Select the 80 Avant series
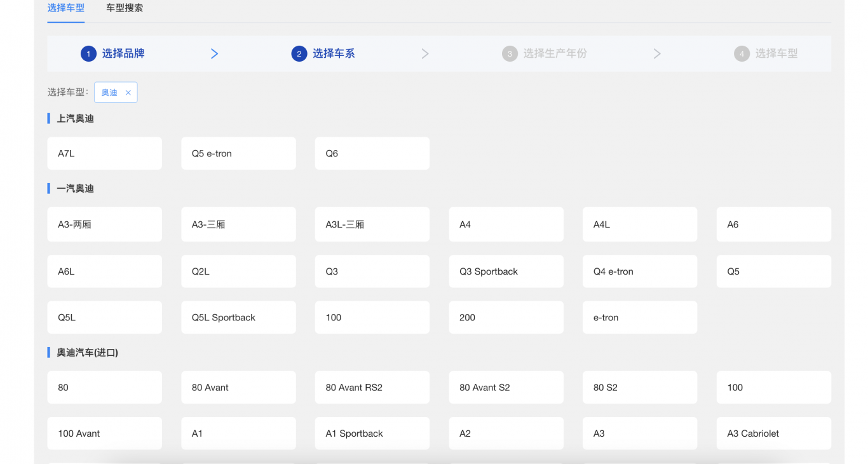Image resolution: width=868 pixels, height=464 pixels. point(239,387)
